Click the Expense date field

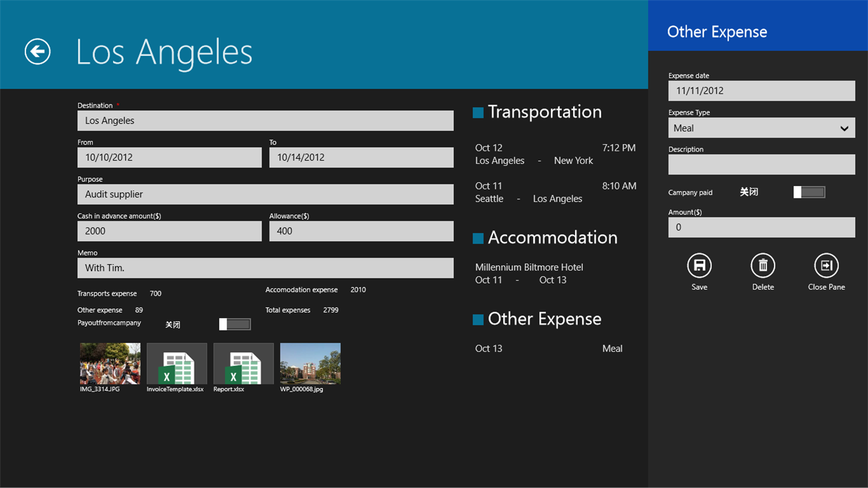pyautogui.click(x=761, y=91)
